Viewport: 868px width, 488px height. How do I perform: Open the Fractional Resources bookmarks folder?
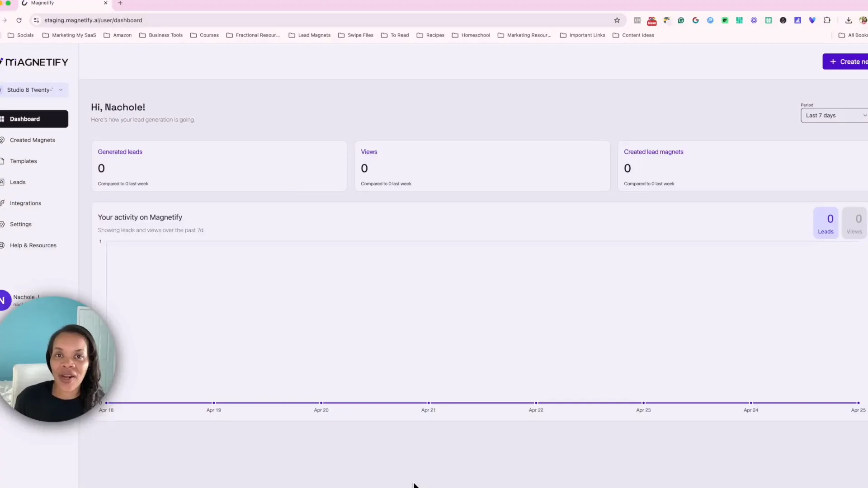pos(253,35)
